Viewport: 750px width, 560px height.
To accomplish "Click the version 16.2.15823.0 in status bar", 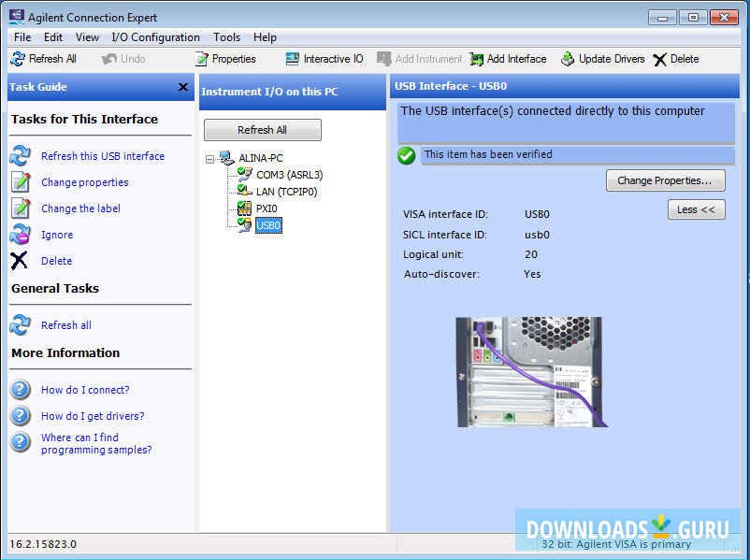I will pos(43,544).
